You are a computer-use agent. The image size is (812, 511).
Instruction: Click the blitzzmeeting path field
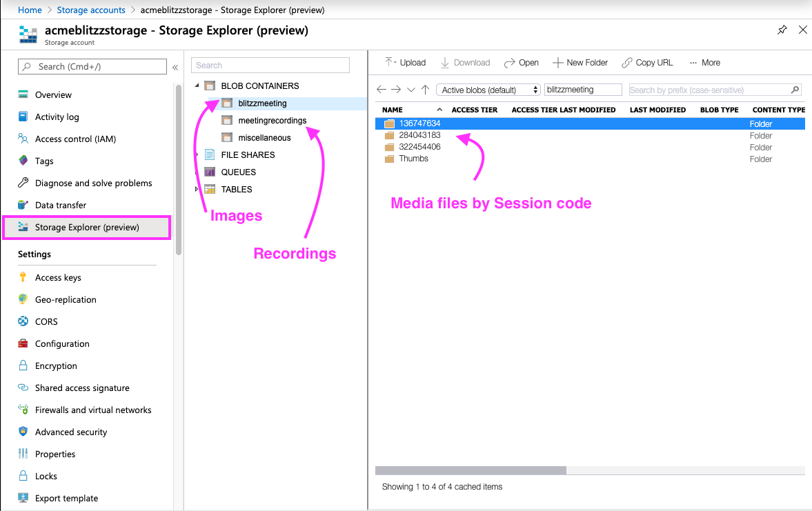582,90
